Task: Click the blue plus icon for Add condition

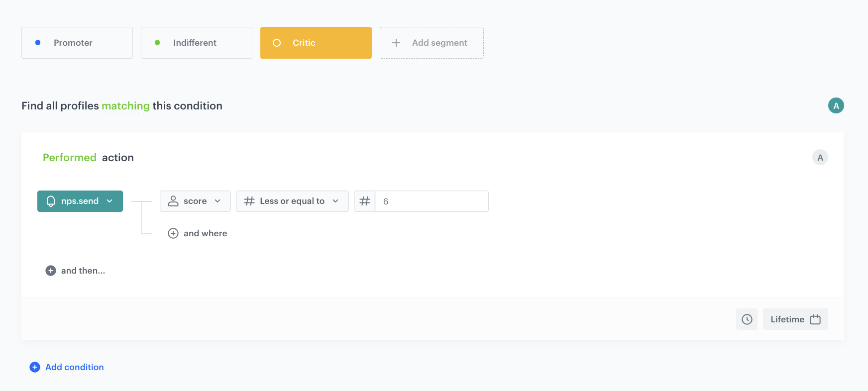Action: (x=35, y=367)
